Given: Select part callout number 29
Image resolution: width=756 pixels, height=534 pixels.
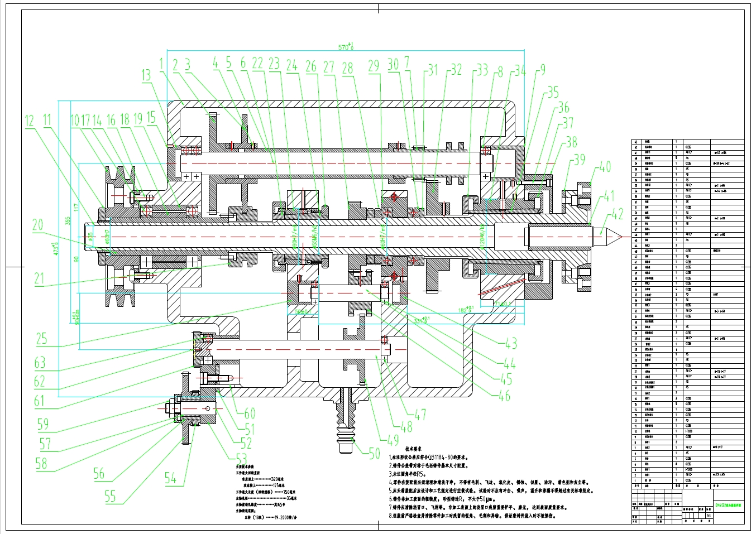Looking at the screenshot, I should tap(374, 65).
